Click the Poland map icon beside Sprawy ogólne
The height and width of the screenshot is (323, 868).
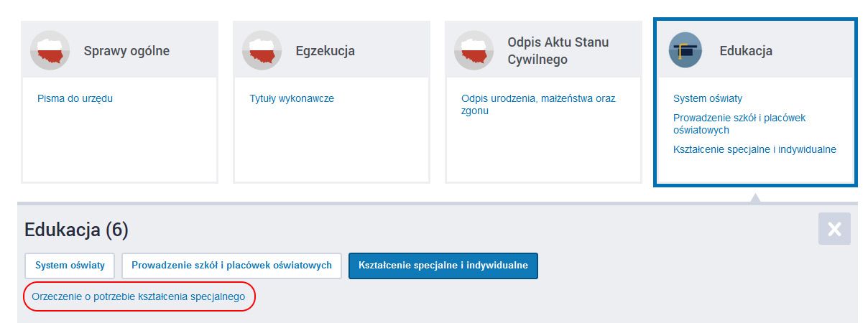click(x=50, y=50)
